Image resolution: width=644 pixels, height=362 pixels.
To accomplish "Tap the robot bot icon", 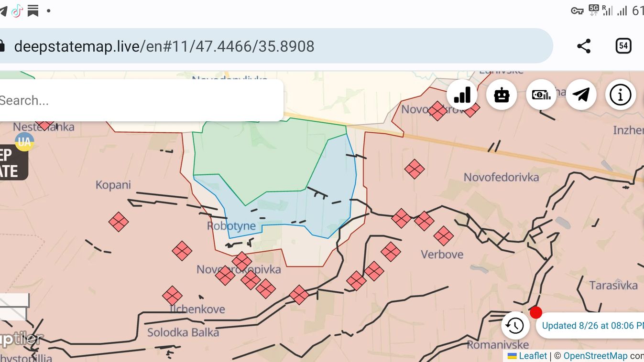I will 502,95.
